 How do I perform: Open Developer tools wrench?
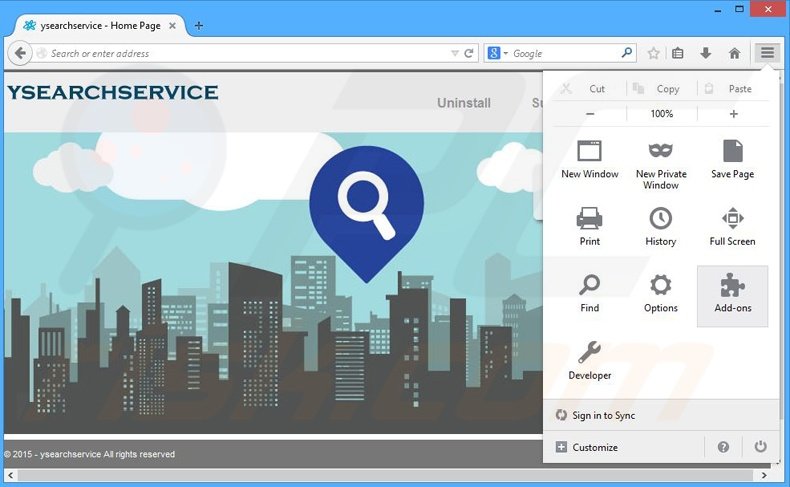(x=589, y=360)
